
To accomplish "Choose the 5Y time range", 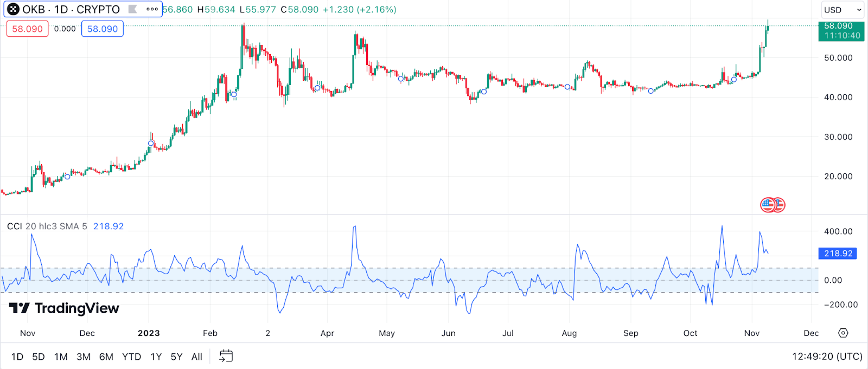I will tap(176, 357).
